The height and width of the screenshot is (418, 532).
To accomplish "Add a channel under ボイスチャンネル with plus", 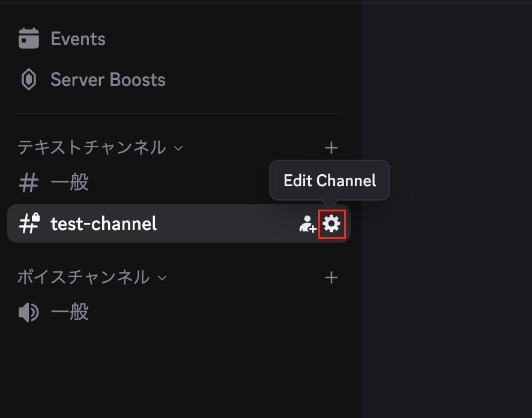I will 331,277.
